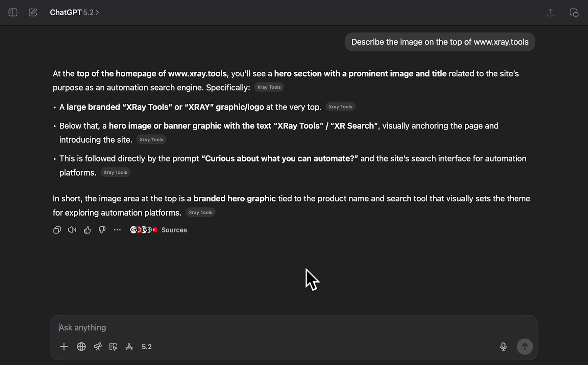Read the response aloud with the speaker icon
The height and width of the screenshot is (365, 588).
[72, 230]
